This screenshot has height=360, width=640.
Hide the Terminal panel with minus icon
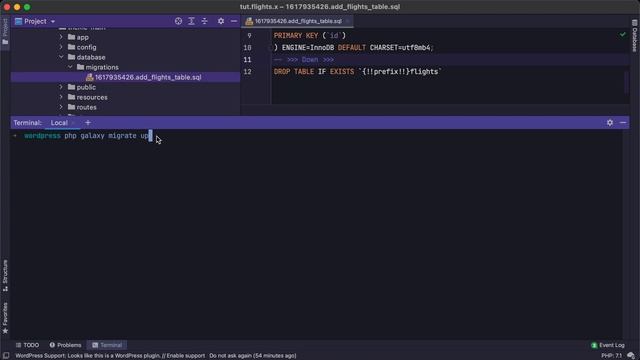(623, 122)
